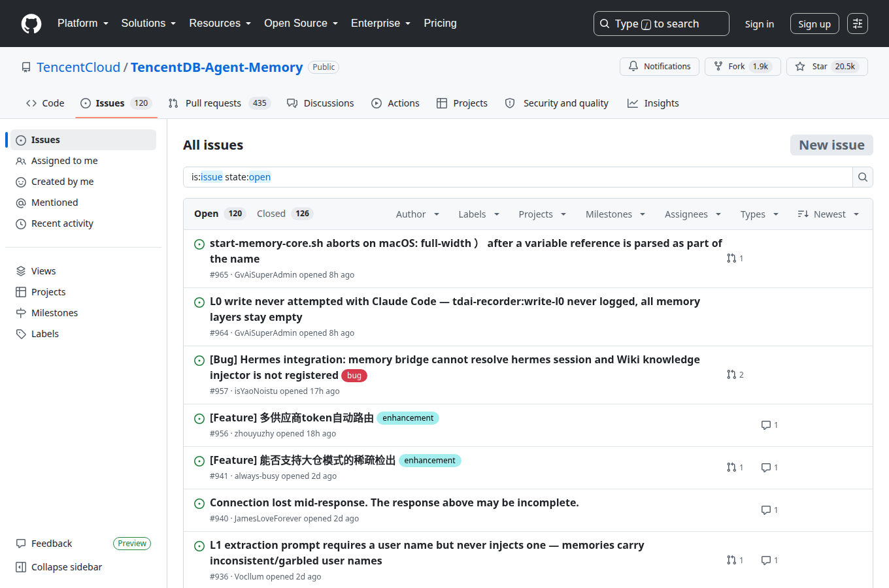The width and height of the screenshot is (889, 588).
Task: Open the Pricing page
Action: tap(440, 24)
